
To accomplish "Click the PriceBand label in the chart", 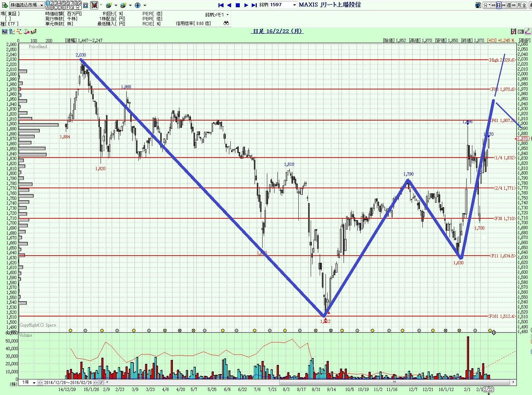I will 38,47.
